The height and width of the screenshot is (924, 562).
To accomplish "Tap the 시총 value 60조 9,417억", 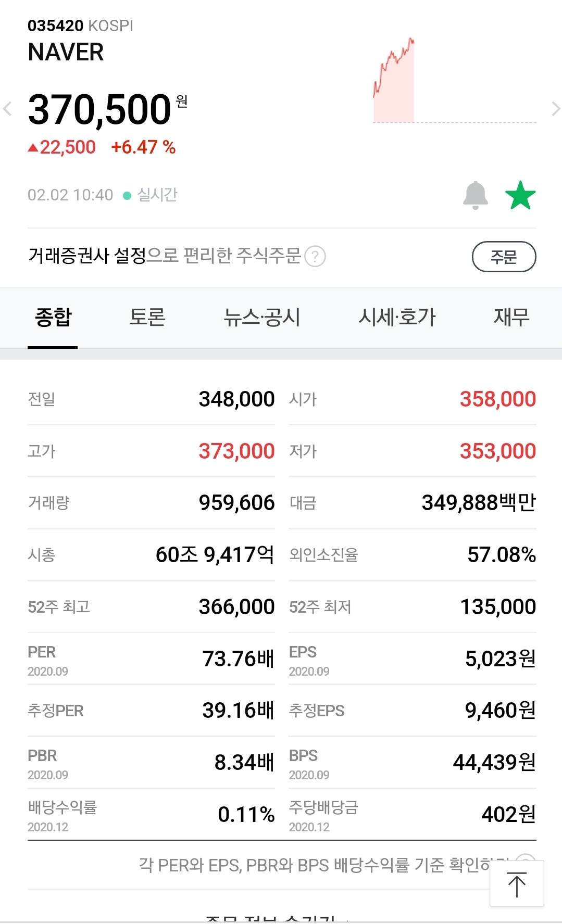I will [215, 555].
